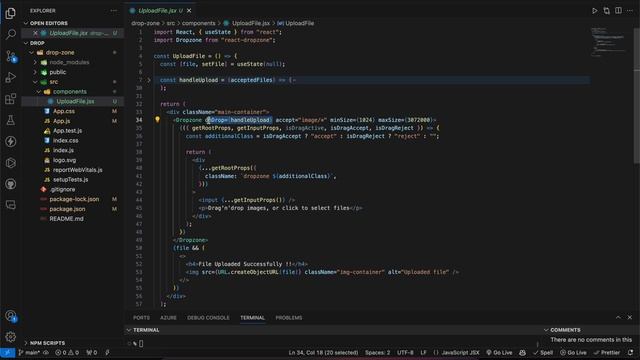Expand the NPM Scripts section
This screenshot has height=360, width=640.
click(x=26, y=343)
